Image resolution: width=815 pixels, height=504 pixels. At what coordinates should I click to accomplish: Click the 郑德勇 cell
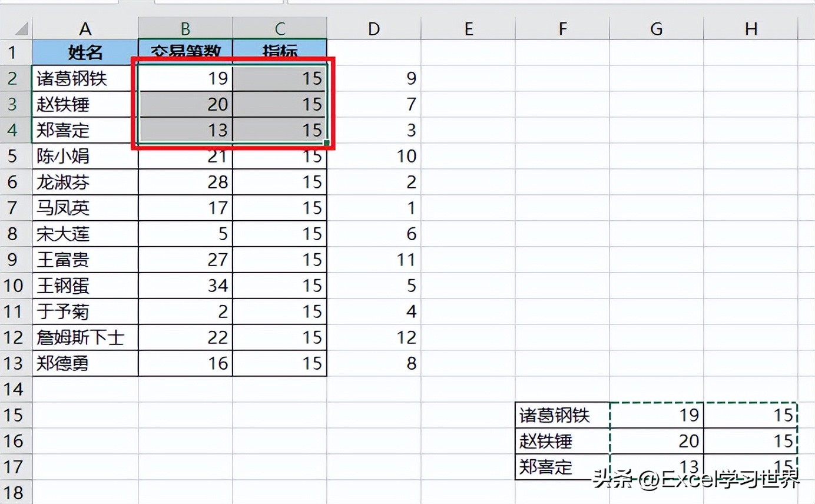coord(85,363)
